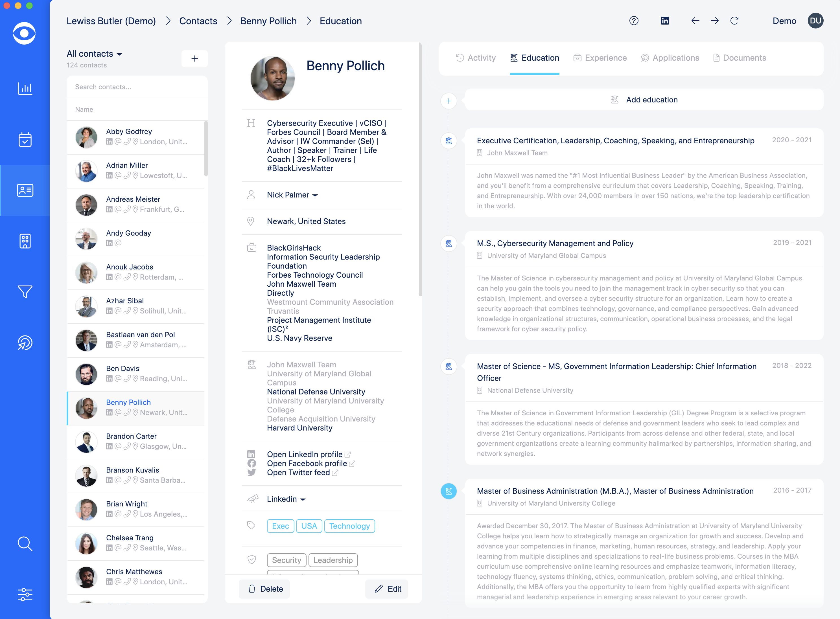Viewport: 840px width, 619px height.
Task: Open the filter funnel sidebar icon
Action: tap(25, 291)
